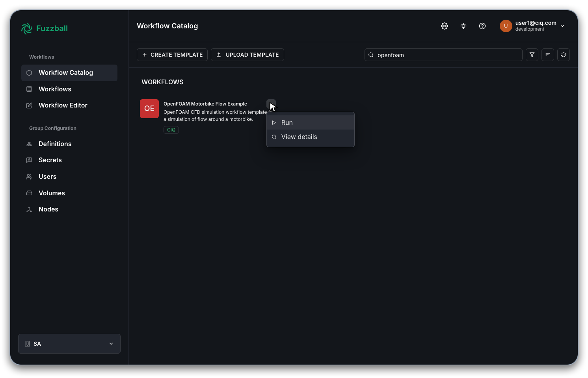
Task: Click the magnifier icon beside View details
Action: point(274,137)
